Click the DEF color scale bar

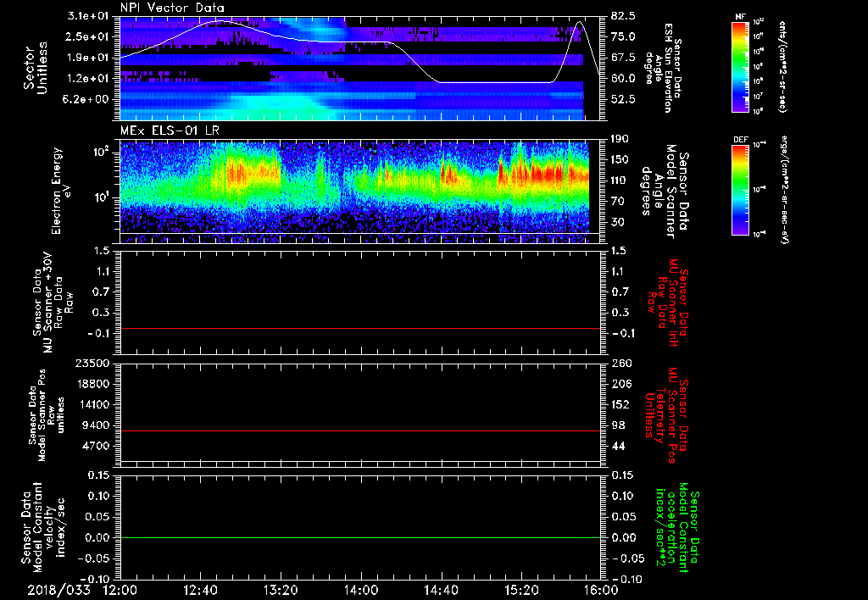(740, 188)
